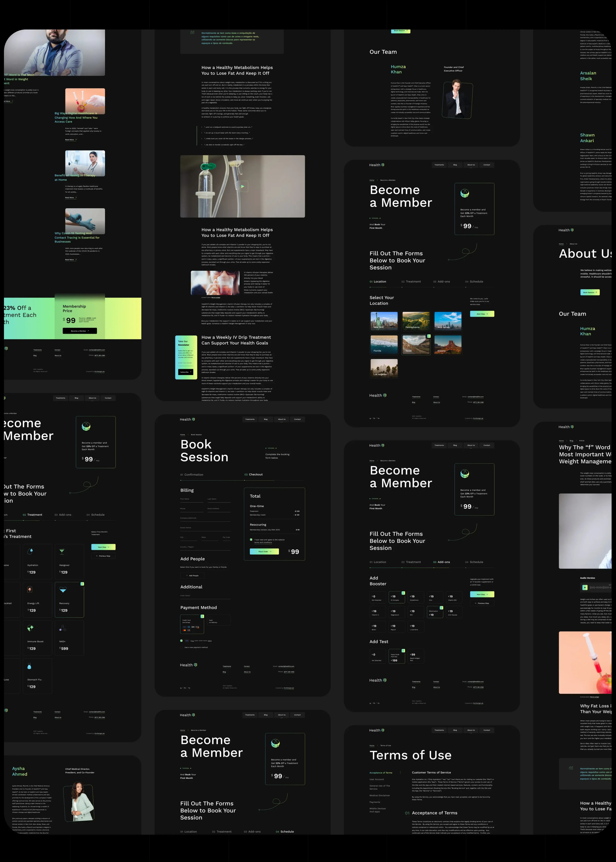Select the Hangover cocktail glass icon
This screenshot has width=616, height=862.
pyautogui.click(x=62, y=551)
